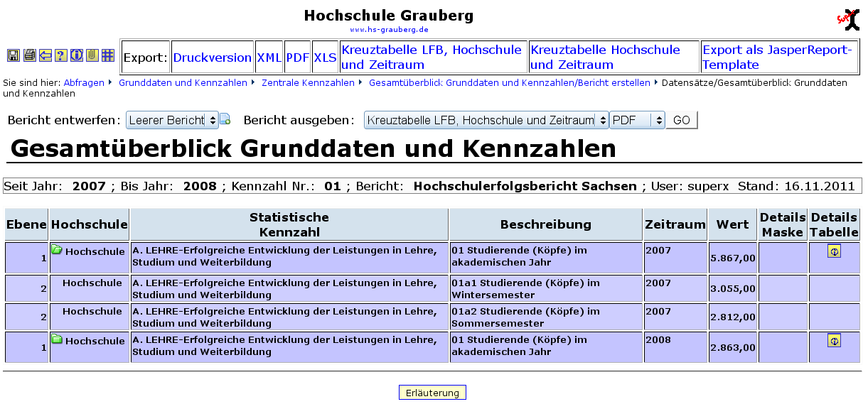Click the table grid icon
868x404 pixels.
[108, 55]
